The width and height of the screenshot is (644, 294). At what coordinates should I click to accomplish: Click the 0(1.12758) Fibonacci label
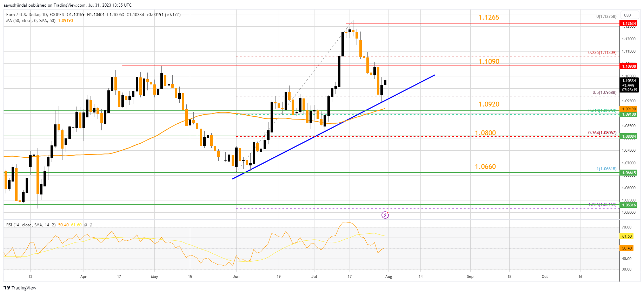pos(606,16)
